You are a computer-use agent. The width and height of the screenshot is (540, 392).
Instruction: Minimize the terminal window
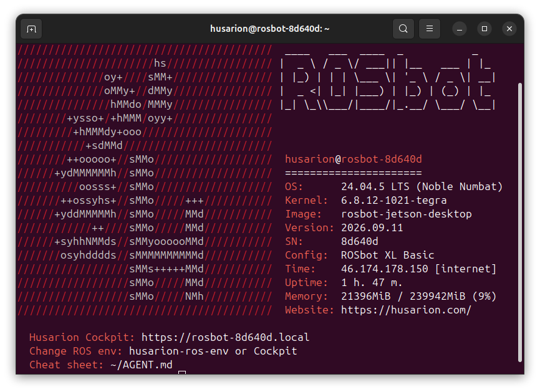tap(460, 29)
